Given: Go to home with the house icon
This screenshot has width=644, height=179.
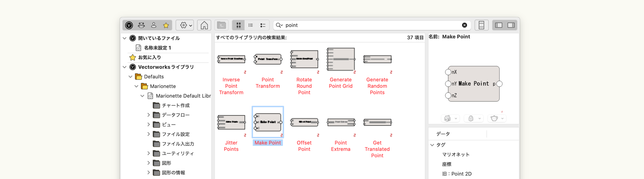Looking at the screenshot, I should point(204,25).
